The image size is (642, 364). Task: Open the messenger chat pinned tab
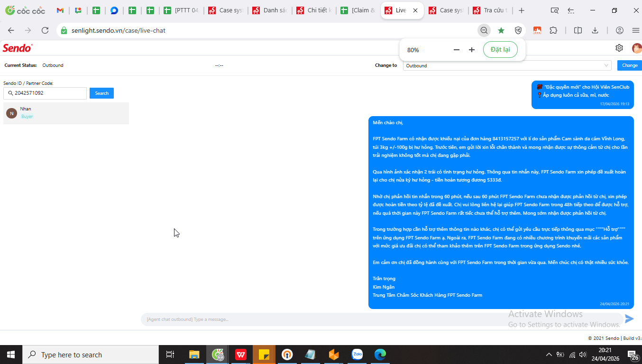click(x=114, y=10)
